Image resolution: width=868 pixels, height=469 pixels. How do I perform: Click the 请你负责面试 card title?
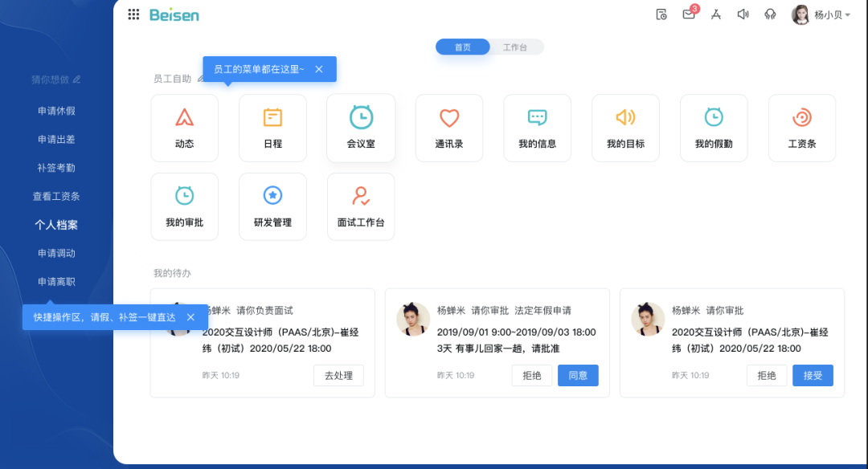264,311
